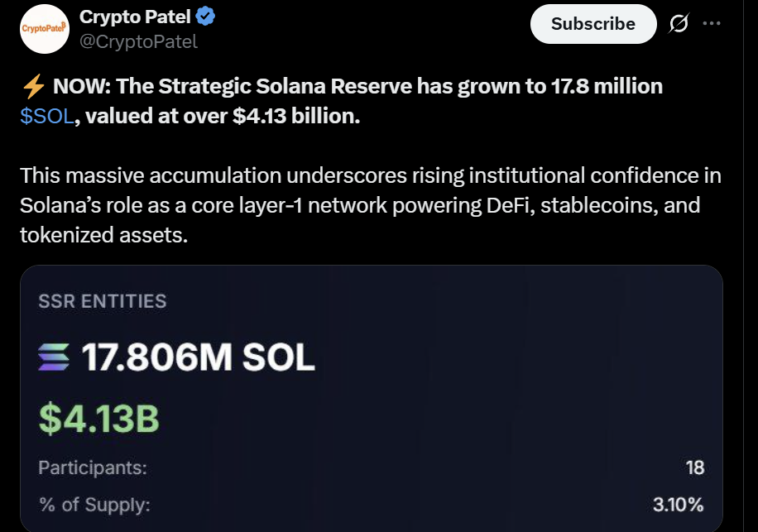Image resolution: width=758 pixels, height=532 pixels.
Task: Click the 'This massive accumulation' paragraph
Action: click(x=370, y=205)
